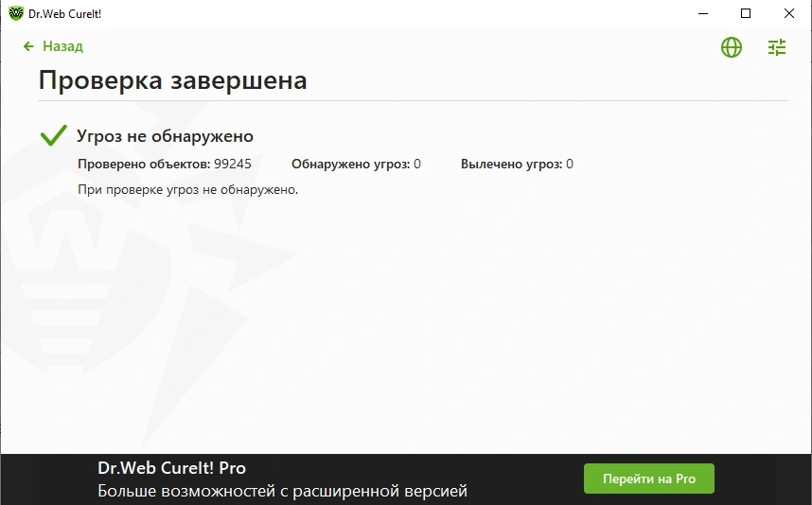Click the Dr.Web CureIt! Pro banner title
This screenshot has width=812, height=505.
pyautogui.click(x=172, y=468)
